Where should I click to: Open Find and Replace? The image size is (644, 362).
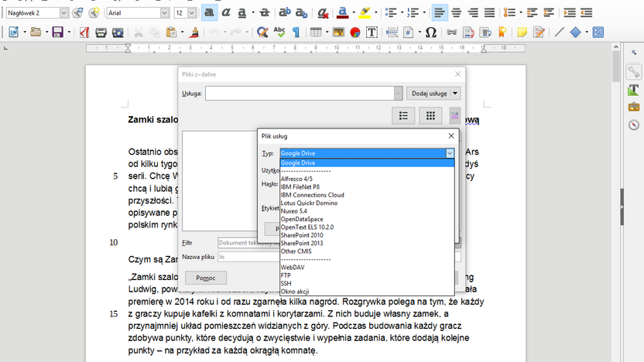pos(262,32)
